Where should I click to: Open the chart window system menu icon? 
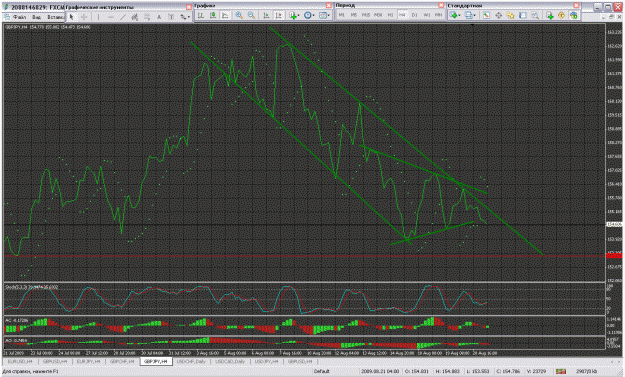7,17
